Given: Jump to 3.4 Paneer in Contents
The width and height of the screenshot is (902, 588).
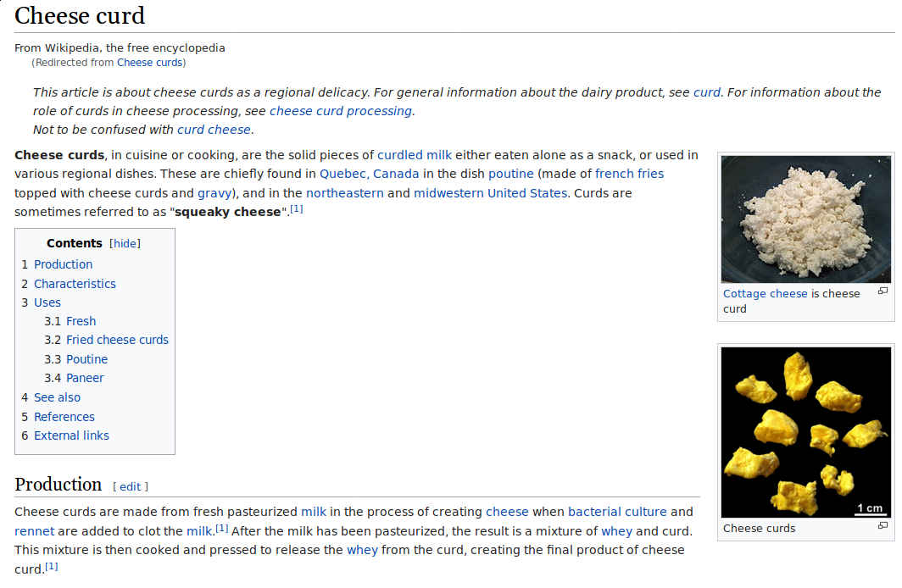Looking at the screenshot, I should [x=85, y=378].
